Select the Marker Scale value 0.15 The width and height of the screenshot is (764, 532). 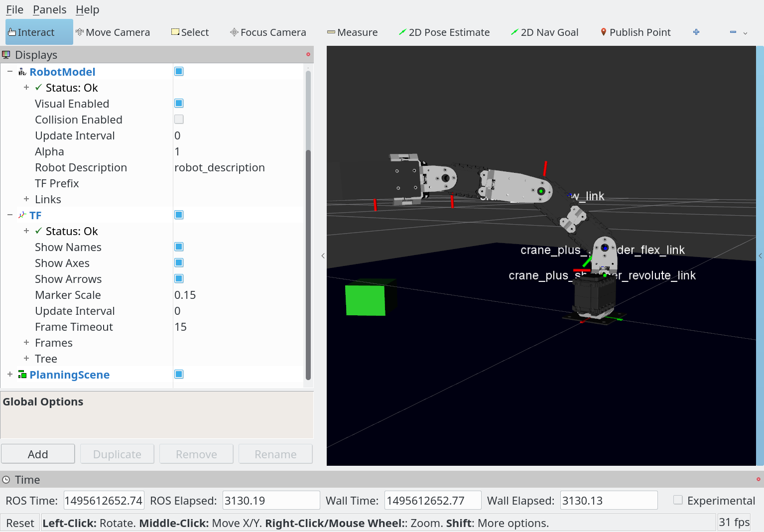click(x=185, y=295)
